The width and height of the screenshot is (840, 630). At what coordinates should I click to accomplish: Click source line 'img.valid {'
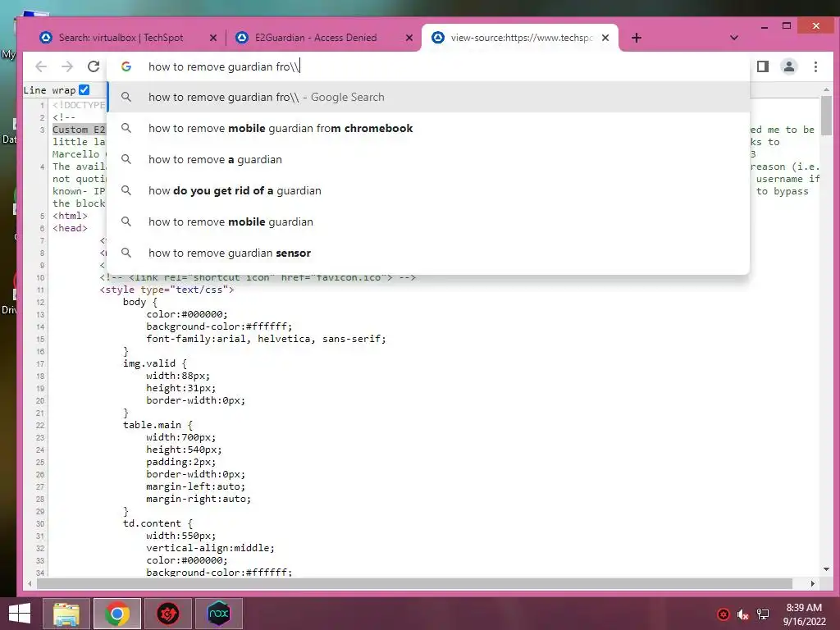click(x=154, y=363)
